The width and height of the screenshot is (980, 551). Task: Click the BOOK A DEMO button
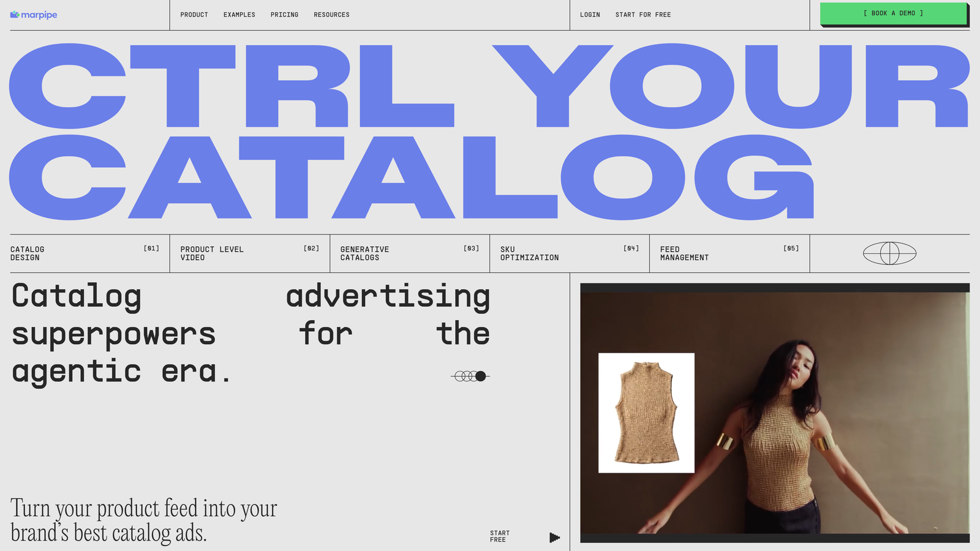pos(892,13)
